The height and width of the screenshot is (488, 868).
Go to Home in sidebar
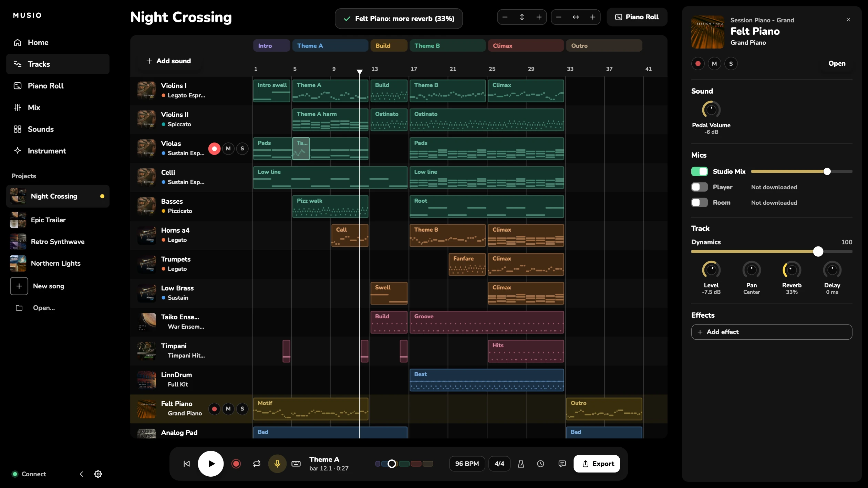[x=58, y=42]
